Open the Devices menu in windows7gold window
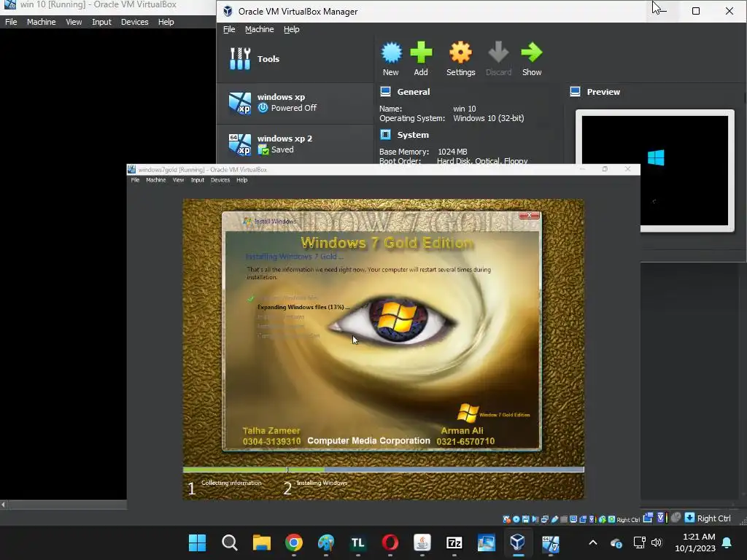This screenshot has width=747, height=560. [x=220, y=180]
